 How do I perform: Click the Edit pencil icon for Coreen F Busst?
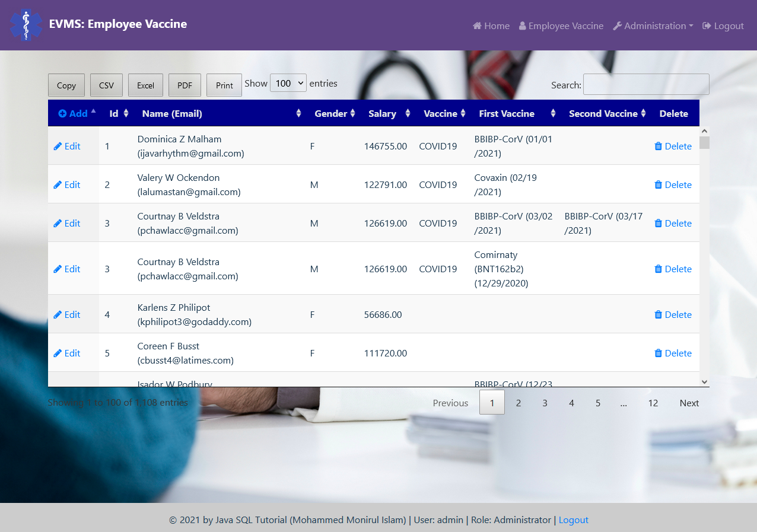click(58, 353)
